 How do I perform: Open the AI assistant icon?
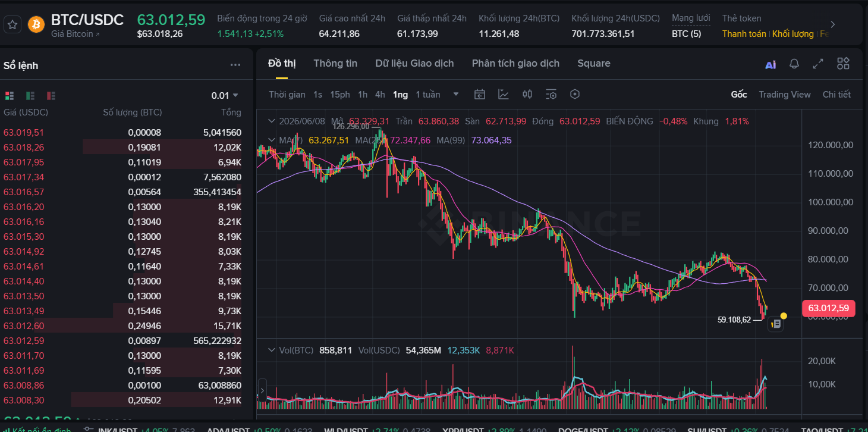point(770,64)
